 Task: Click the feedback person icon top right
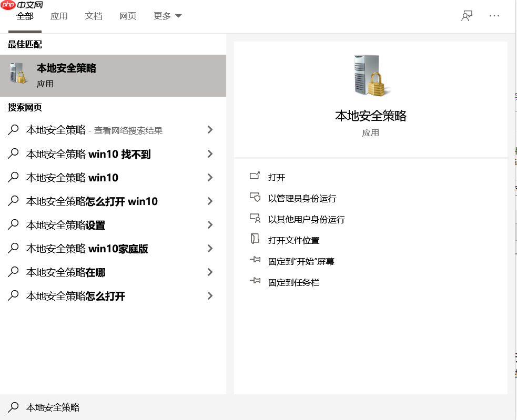[467, 16]
